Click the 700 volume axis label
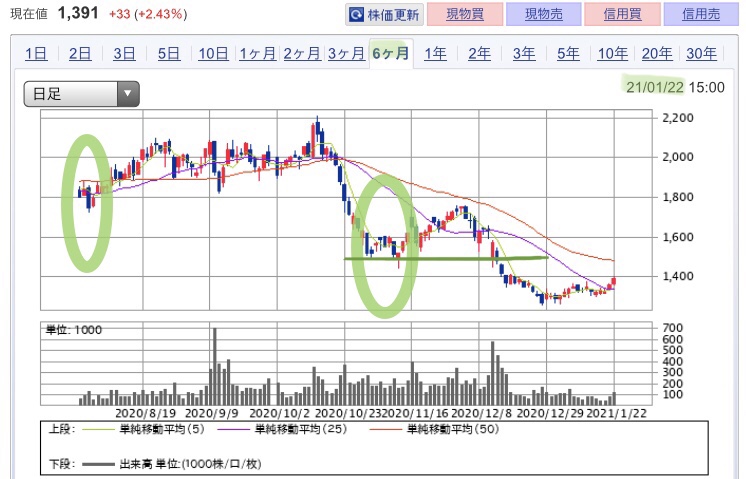746x479 pixels. [672, 328]
